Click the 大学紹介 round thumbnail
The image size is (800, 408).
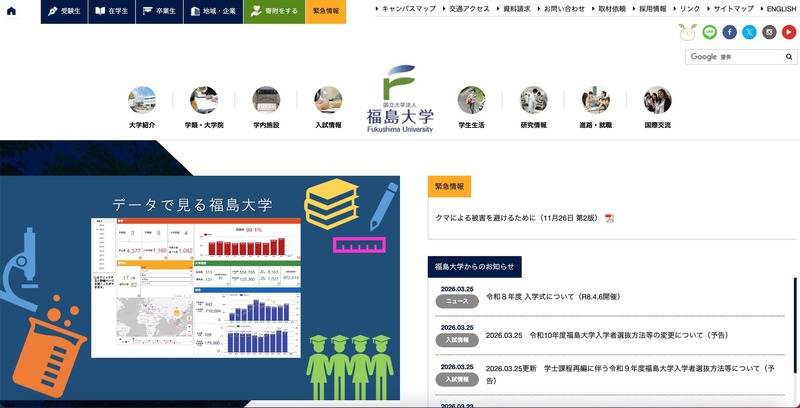click(142, 100)
